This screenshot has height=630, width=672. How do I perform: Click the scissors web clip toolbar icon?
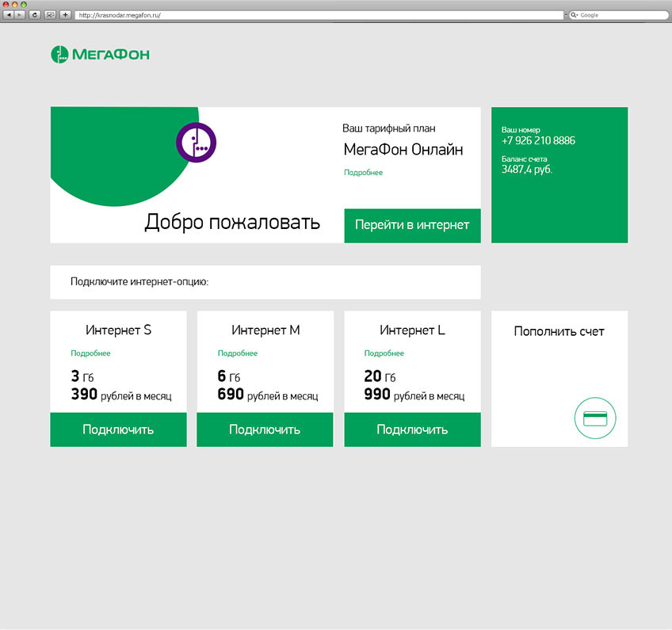coord(50,15)
